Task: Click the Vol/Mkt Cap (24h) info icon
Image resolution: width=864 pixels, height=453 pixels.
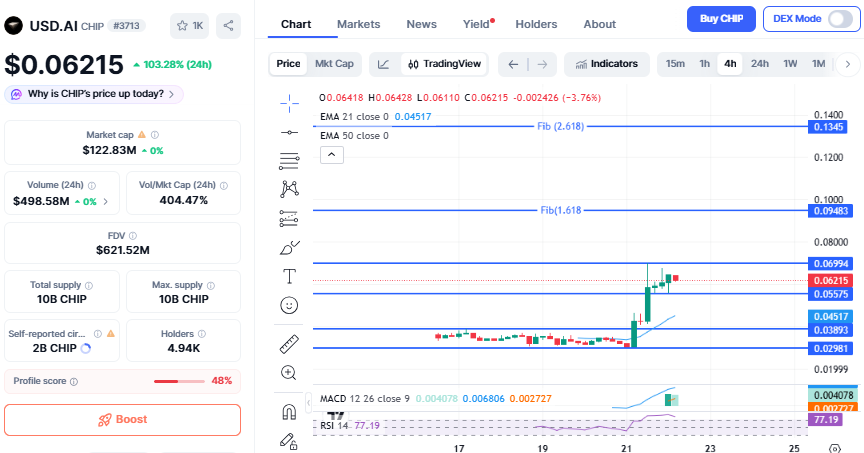Action: coord(224,186)
